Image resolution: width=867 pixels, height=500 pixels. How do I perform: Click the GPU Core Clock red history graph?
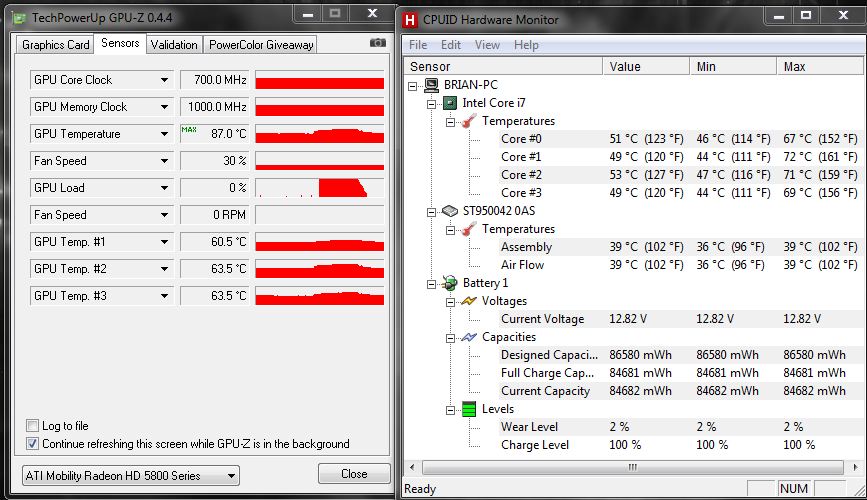click(320, 80)
